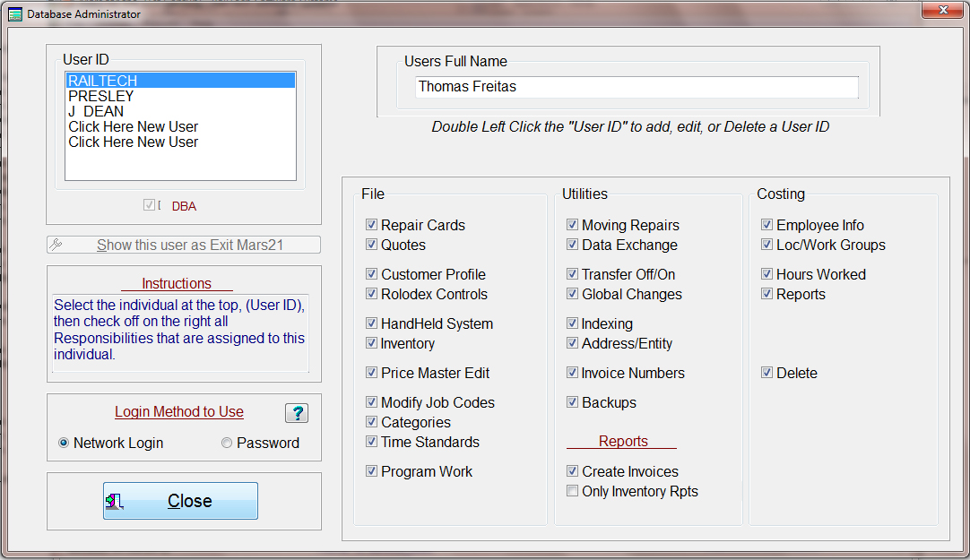Click the Users Full Name text field
The image size is (970, 560).
[x=637, y=87]
